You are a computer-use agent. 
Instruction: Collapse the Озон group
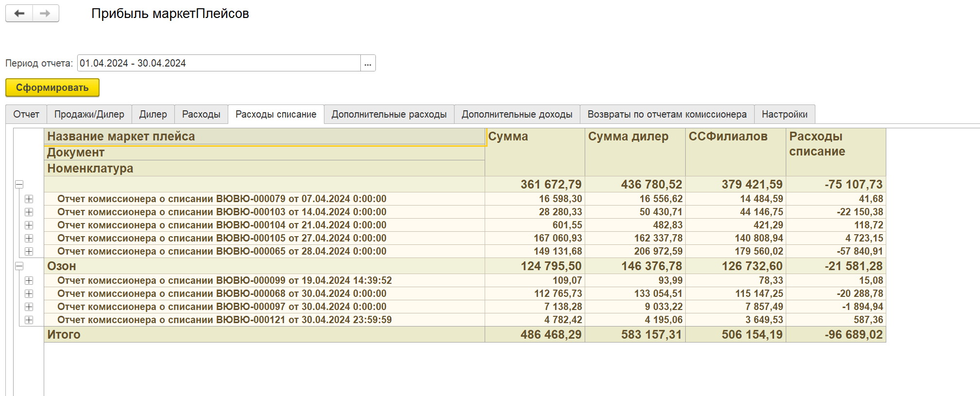[19, 266]
